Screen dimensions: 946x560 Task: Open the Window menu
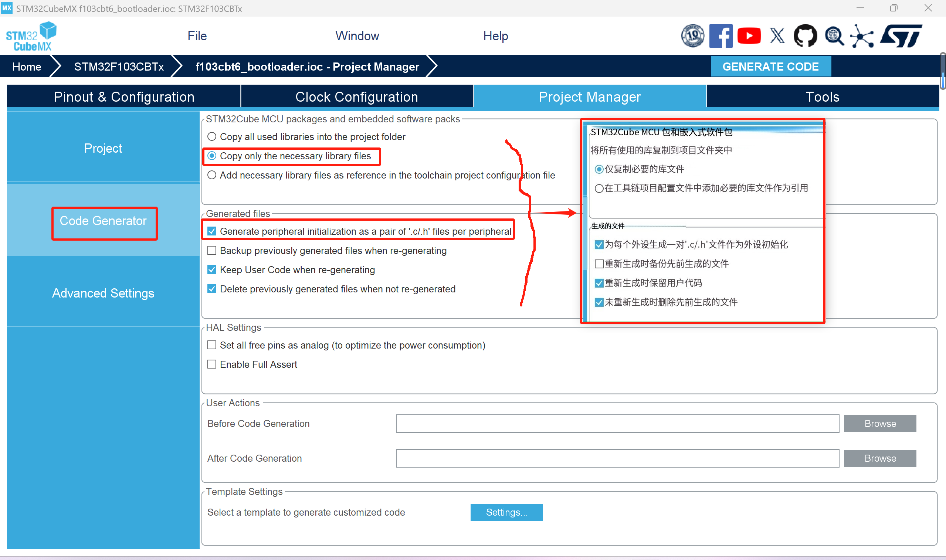point(357,35)
